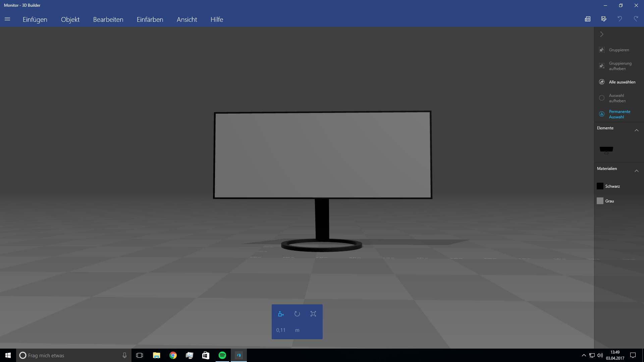Open the Ansicht menu
644x362 pixels.
(187, 19)
